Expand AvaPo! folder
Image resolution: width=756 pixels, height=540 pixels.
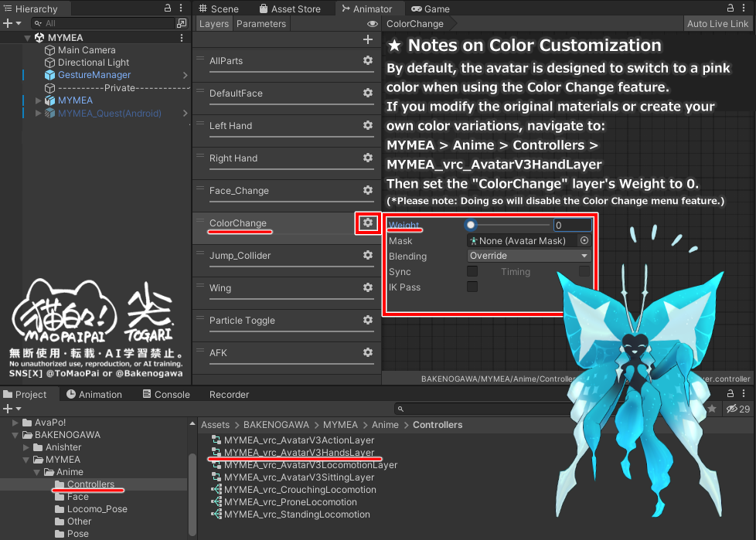[x=15, y=423]
